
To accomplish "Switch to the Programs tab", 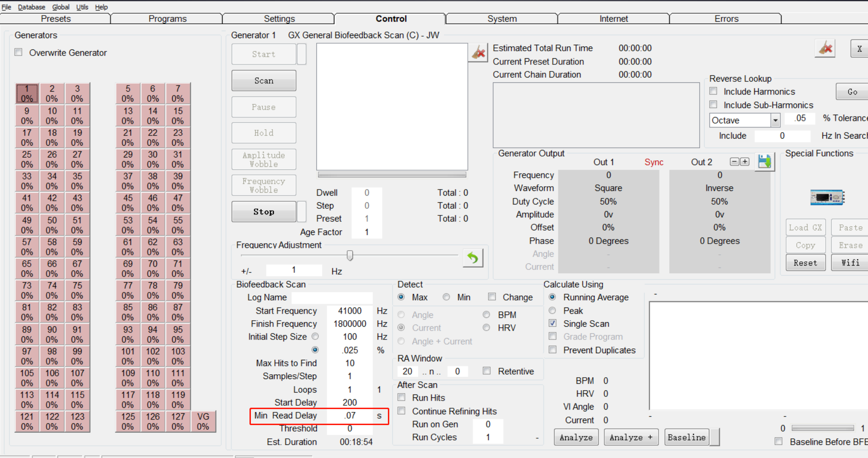I will pos(167,19).
